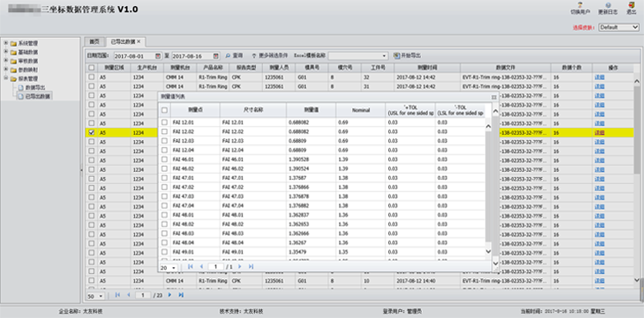
Task: Expand the folder node directly above 报表管理
Action: pos(6,69)
